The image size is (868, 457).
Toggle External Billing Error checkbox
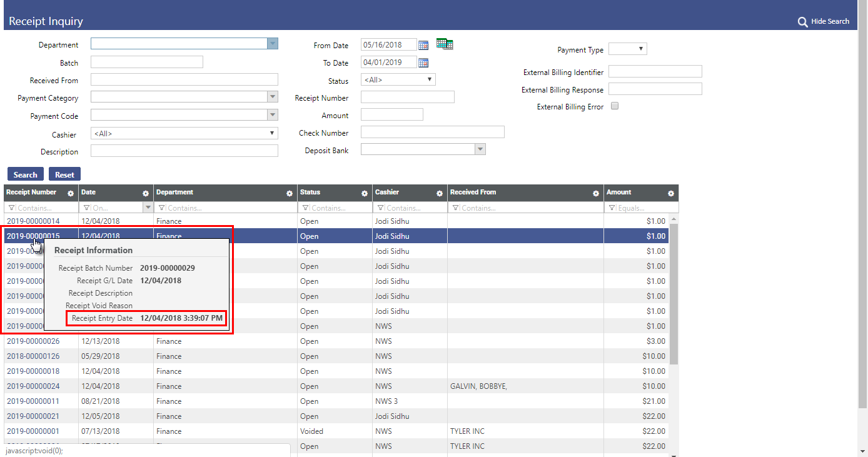click(x=615, y=106)
